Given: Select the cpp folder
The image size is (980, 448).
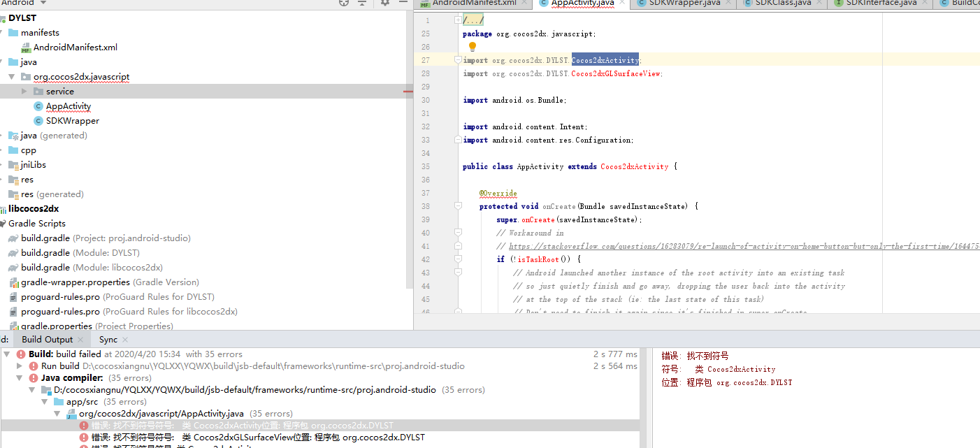Looking at the screenshot, I should tap(28, 150).
